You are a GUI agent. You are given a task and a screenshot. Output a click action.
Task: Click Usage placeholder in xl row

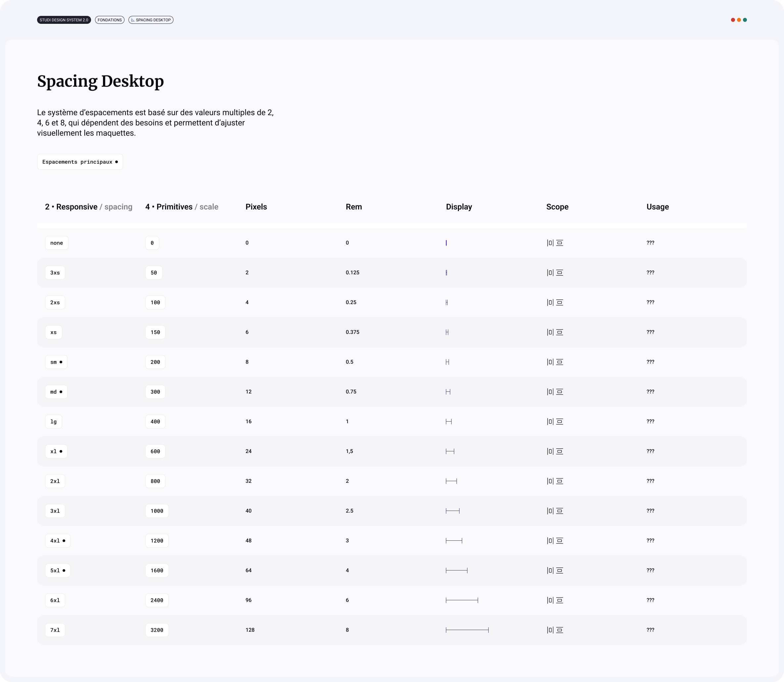(x=650, y=451)
